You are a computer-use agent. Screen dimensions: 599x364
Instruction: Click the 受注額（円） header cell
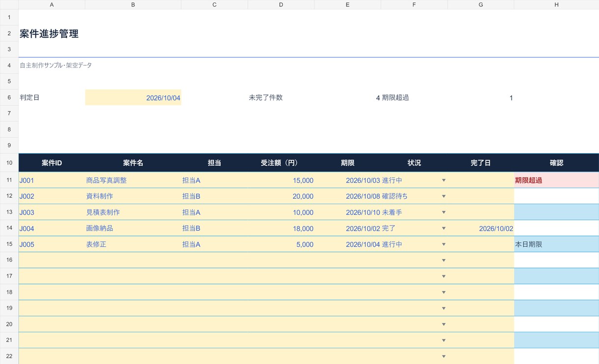[x=281, y=163]
